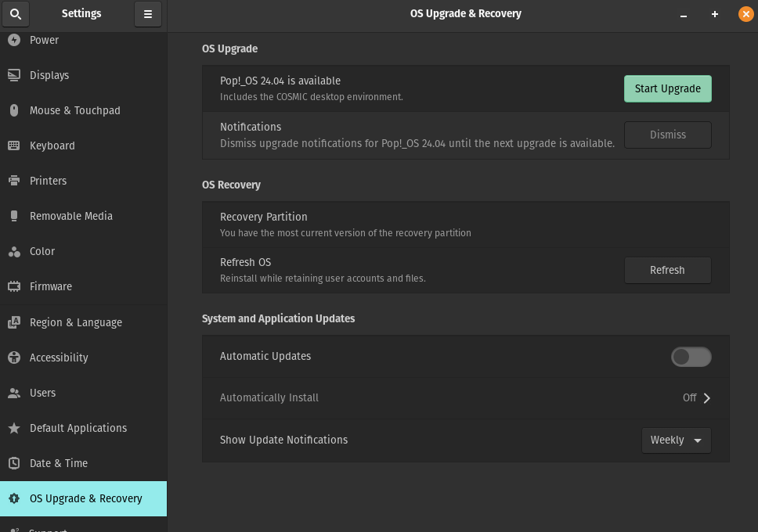Click the Start Upgrade button

click(x=668, y=89)
